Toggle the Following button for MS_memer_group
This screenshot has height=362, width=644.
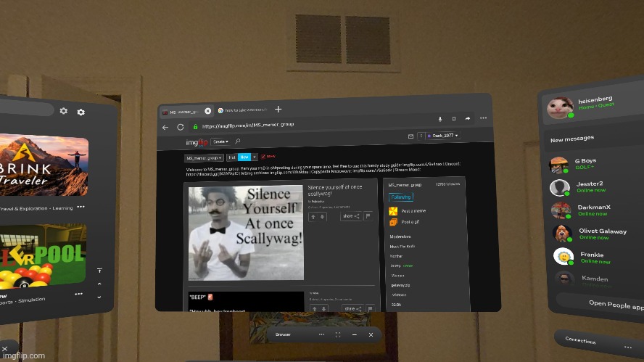coord(401,197)
